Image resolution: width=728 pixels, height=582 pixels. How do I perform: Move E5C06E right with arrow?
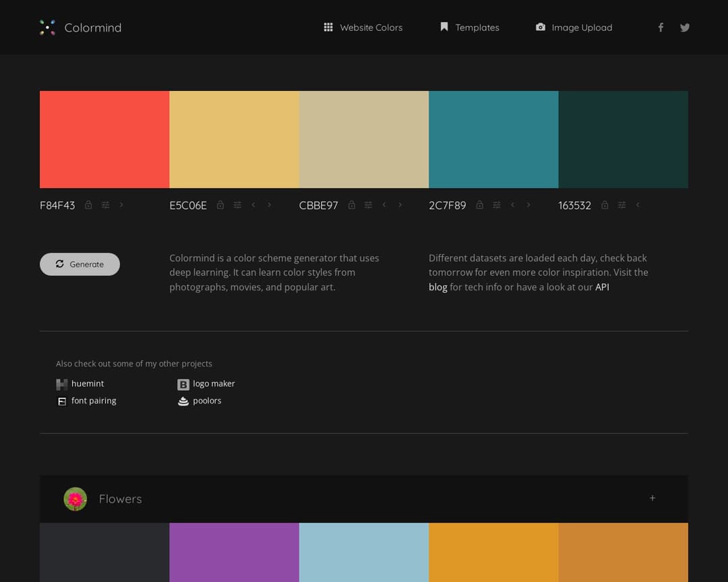click(269, 205)
